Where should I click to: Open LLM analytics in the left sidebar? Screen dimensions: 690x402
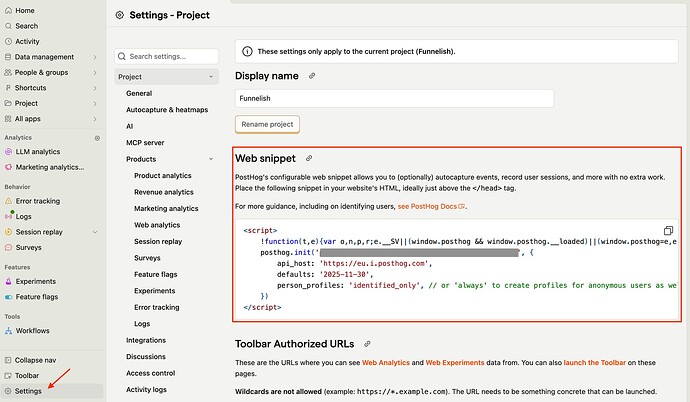click(38, 151)
